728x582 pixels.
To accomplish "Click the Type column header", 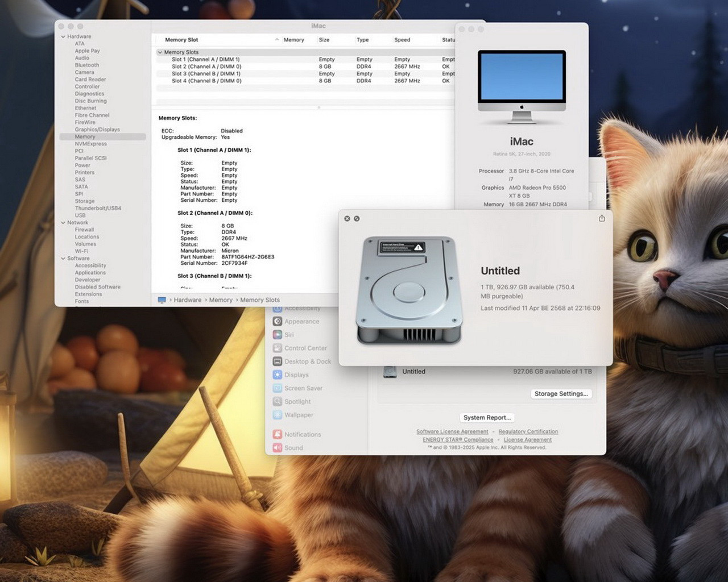I will coord(362,40).
